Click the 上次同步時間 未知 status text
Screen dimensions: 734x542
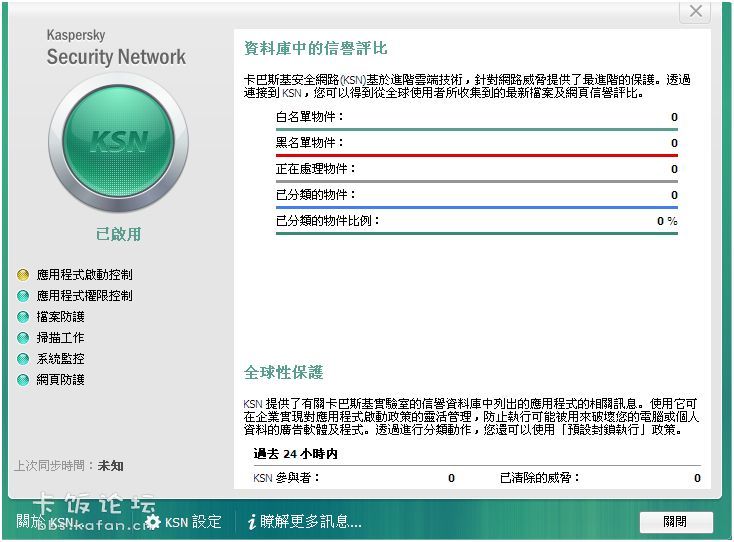coord(69,466)
